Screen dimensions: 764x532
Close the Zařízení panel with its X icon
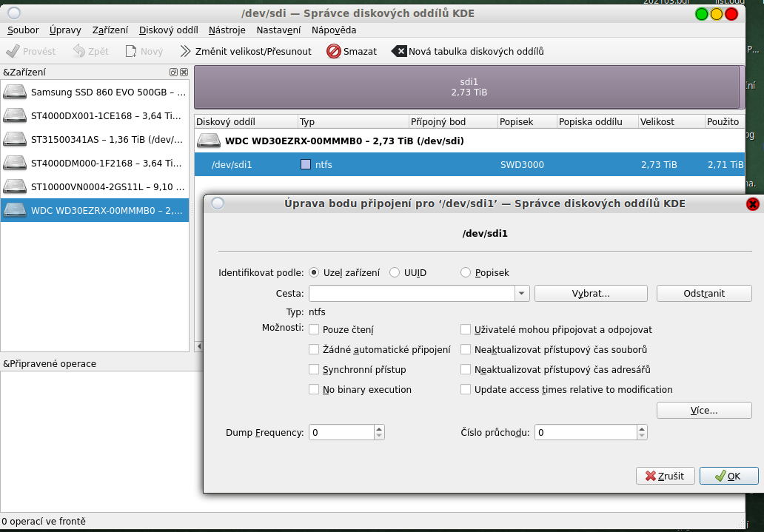[184, 72]
